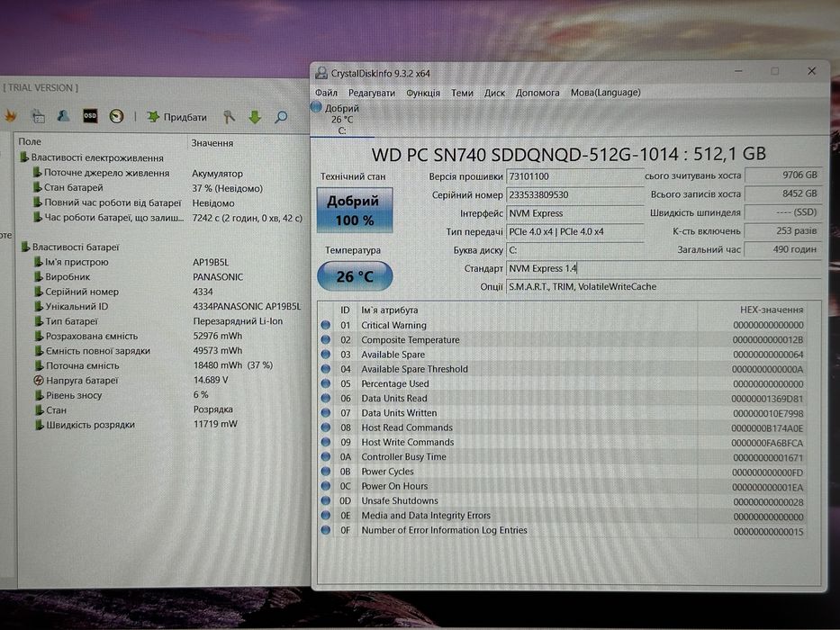The image size is (840, 630).
Task: Select Number of Error Information Log Entries
Action: (x=563, y=530)
